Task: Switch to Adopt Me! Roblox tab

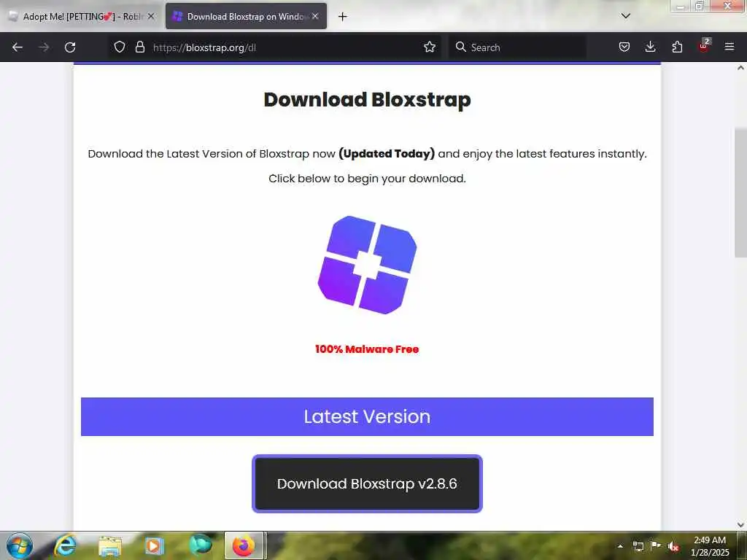Action: click(82, 17)
